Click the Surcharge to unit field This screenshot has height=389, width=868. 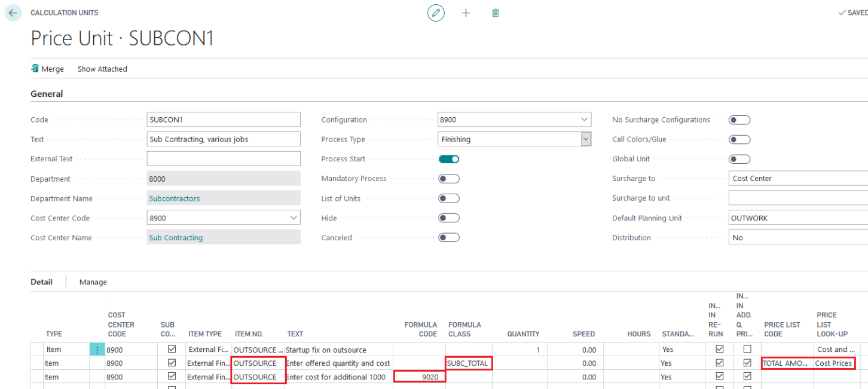tap(798, 198)
